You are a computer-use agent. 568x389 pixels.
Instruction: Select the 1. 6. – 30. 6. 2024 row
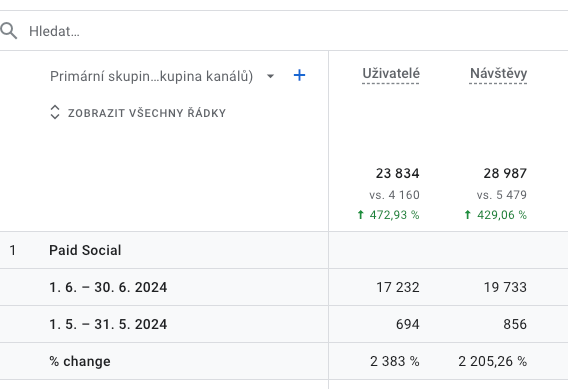point(284,287)
